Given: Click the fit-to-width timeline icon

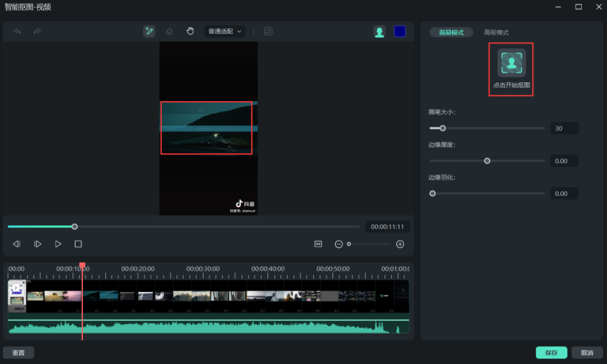Looking at the screenshot, I should click(318, 244).
